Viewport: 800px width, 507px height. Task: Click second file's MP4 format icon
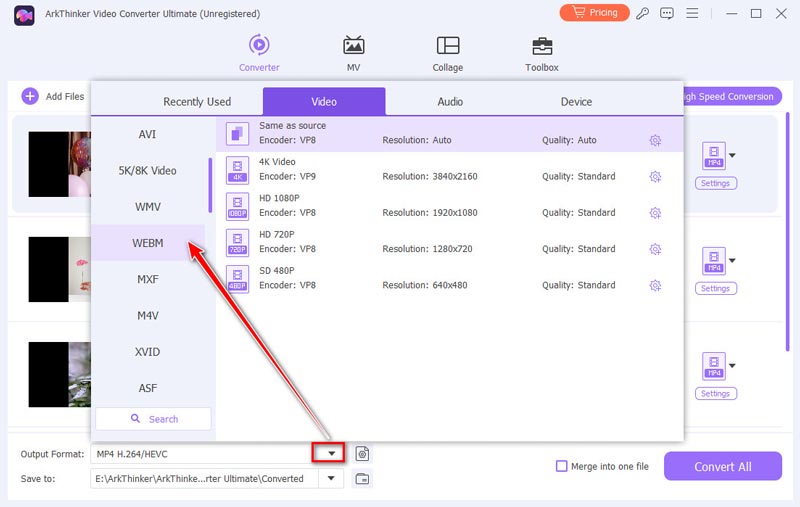tap(714, 261)
